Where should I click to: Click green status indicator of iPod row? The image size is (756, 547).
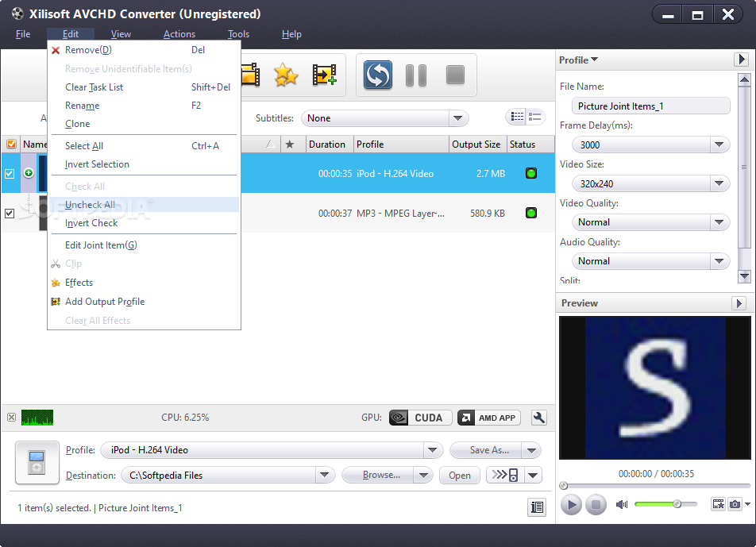click(530, 173)
